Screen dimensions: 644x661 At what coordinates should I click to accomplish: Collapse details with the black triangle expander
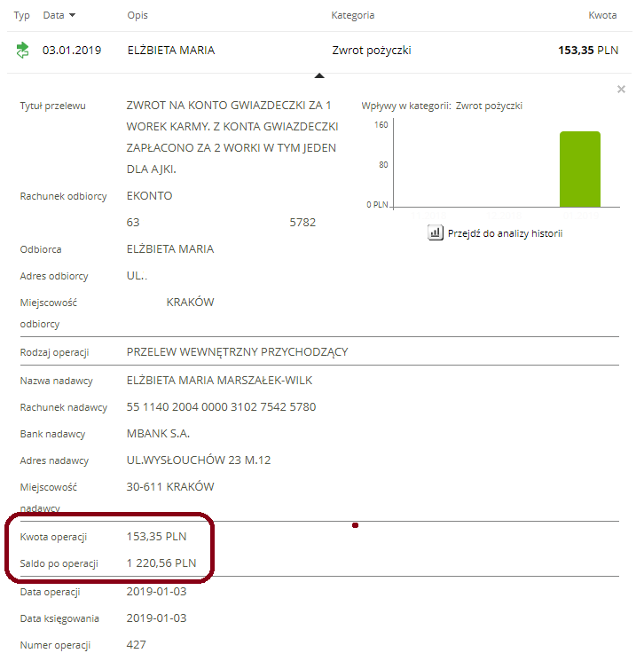click(319, 76)
